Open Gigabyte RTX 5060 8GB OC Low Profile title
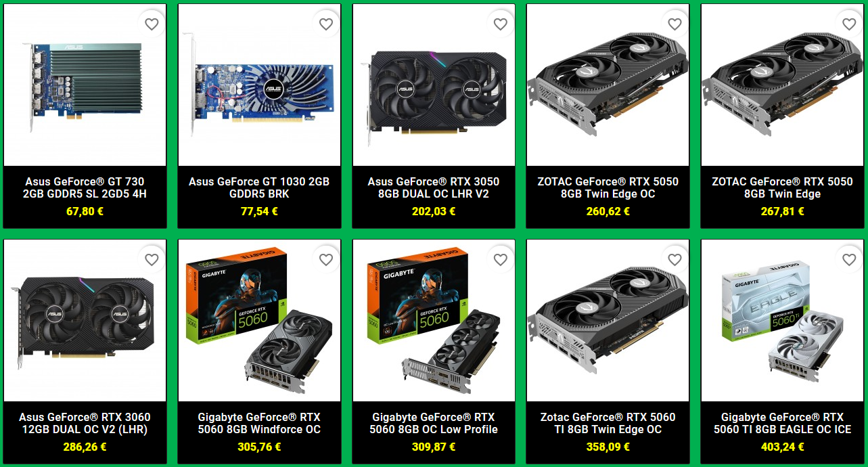Viewport: 868px width, 467px height. [434, 423]
